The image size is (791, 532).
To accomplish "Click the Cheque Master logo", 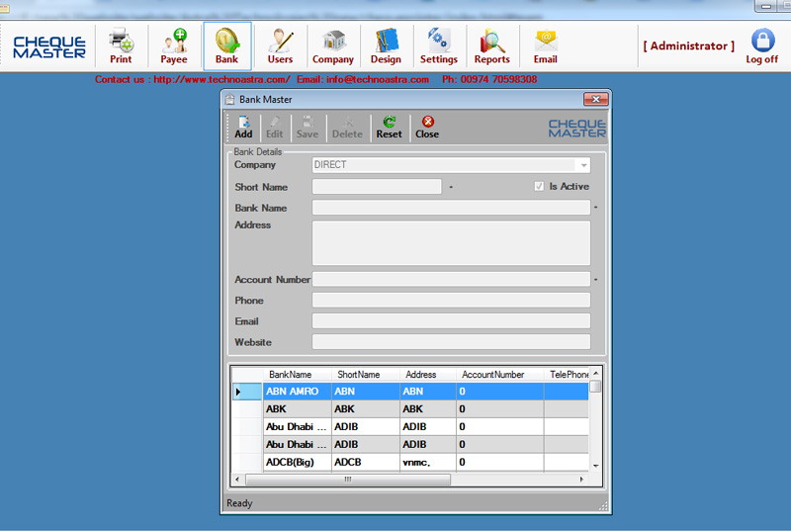I will click(48, 46).
